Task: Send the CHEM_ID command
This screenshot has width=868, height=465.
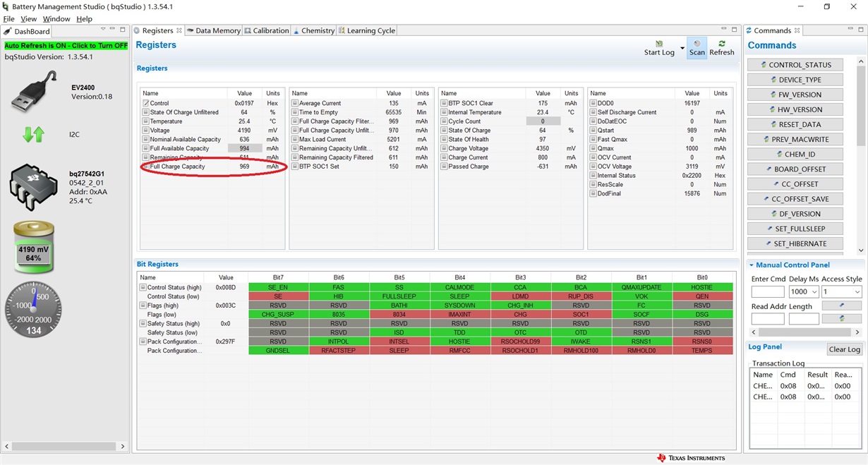Action: click(x=795, y=154)
